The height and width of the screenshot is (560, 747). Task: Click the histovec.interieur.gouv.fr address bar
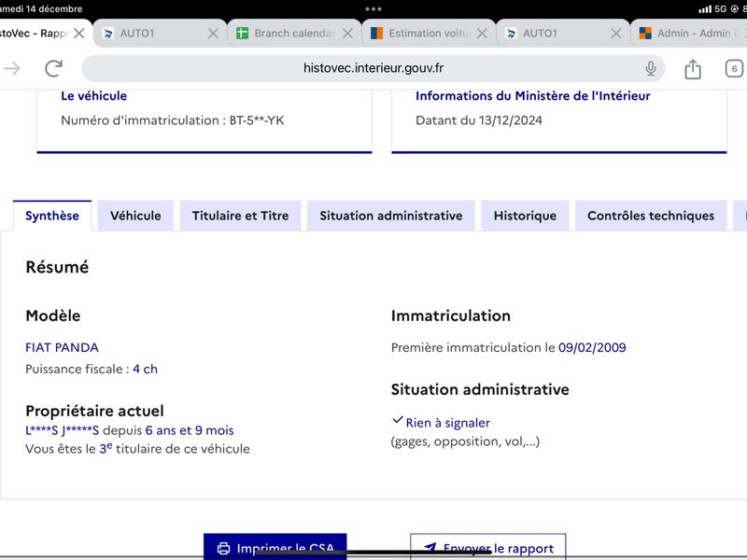pos(373,68)
